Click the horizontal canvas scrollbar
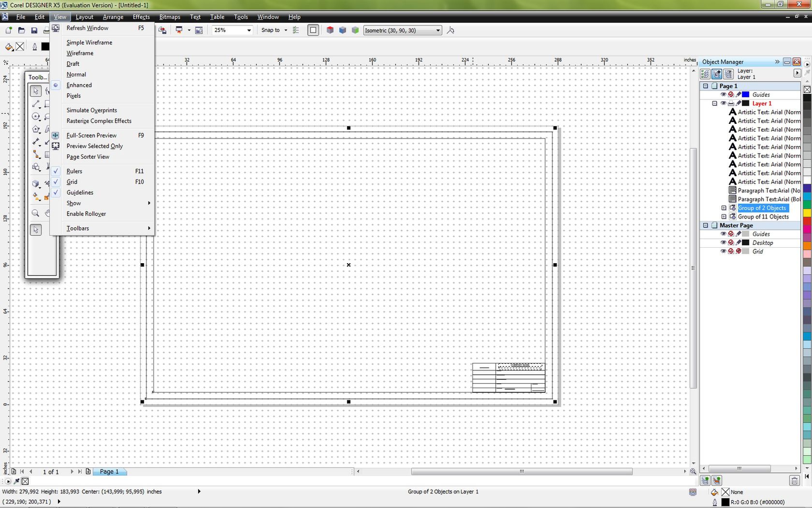The image size is (812, 508). pos(522,471)
